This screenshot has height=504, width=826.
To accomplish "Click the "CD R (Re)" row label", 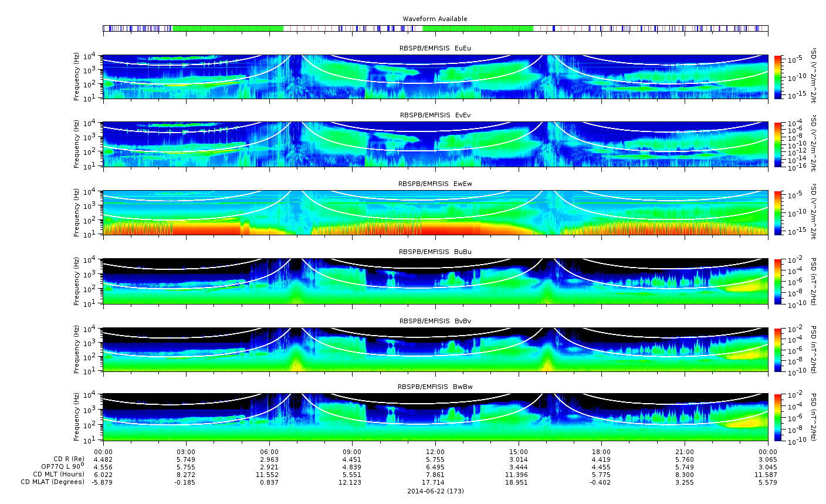I will coord(69,459).
